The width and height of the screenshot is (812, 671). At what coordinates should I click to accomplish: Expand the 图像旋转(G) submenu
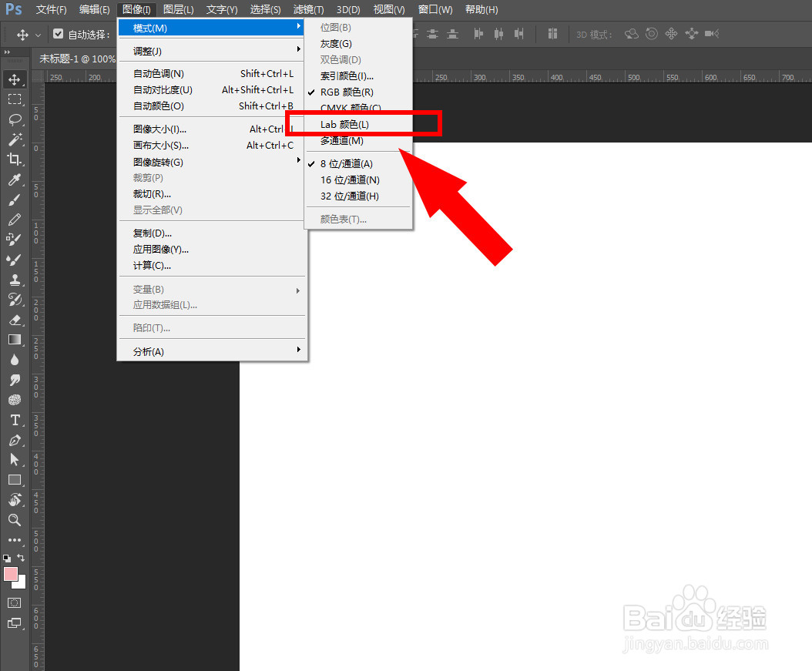point(212,162)
